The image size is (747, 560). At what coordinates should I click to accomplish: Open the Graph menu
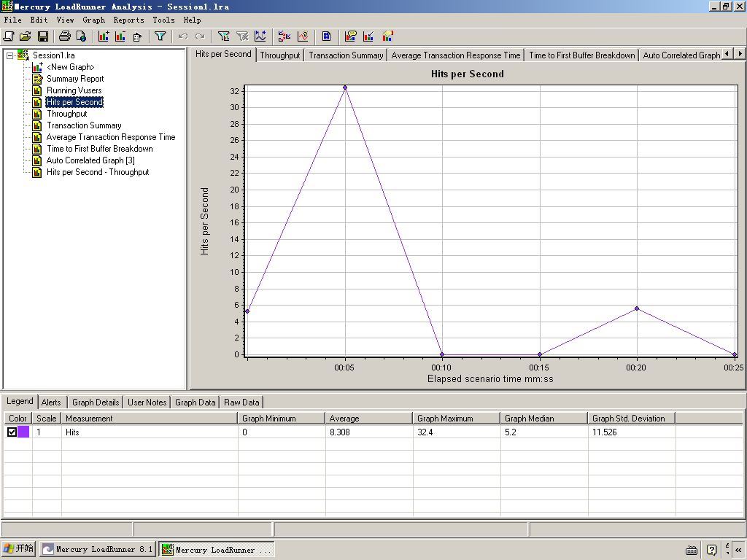point(93,20)
